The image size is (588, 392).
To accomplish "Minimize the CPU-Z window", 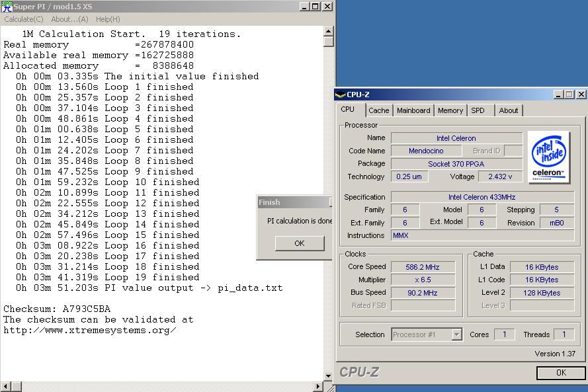I will coord(558,95).
